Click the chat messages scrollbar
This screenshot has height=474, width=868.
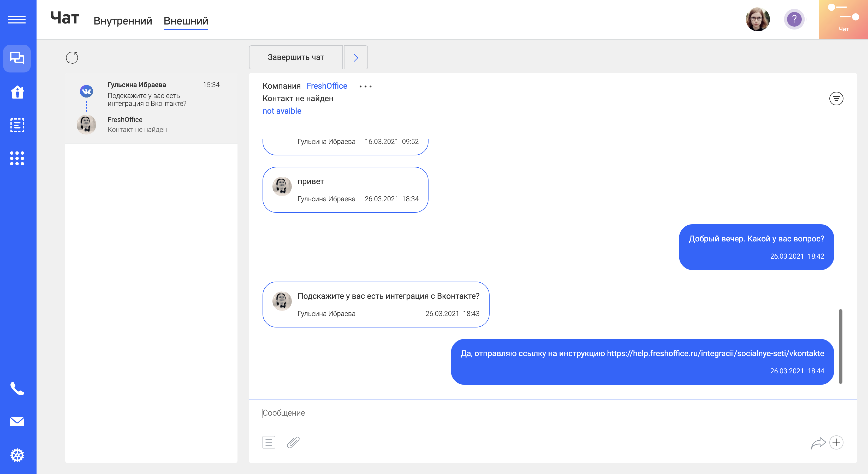841,346
